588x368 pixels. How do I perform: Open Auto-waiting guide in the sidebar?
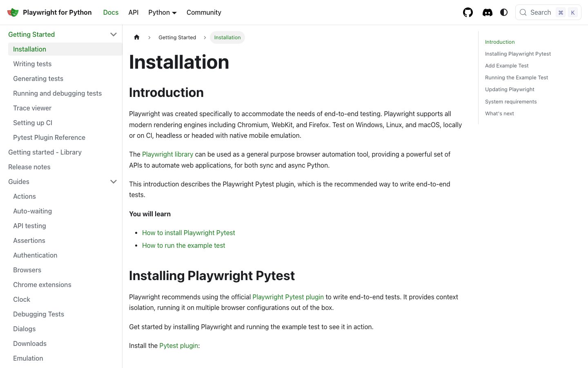coord(65,211)
